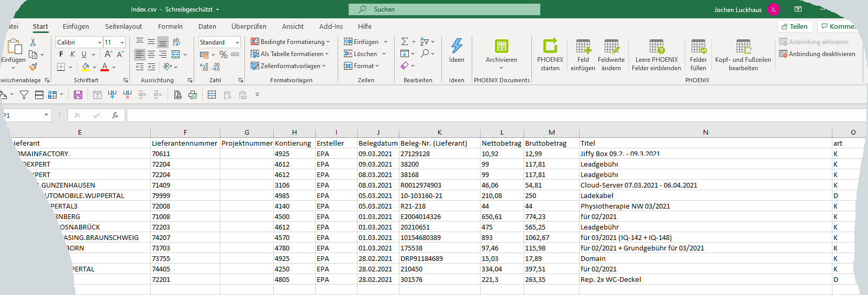Screen dimensions: 868x295
Task: Toggle wrap text (ab icon)
Action: (176, 42)
